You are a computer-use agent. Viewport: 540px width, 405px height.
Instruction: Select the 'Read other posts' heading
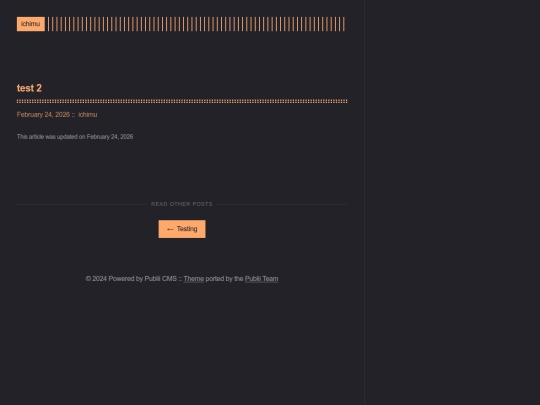[x=182, y=204]
